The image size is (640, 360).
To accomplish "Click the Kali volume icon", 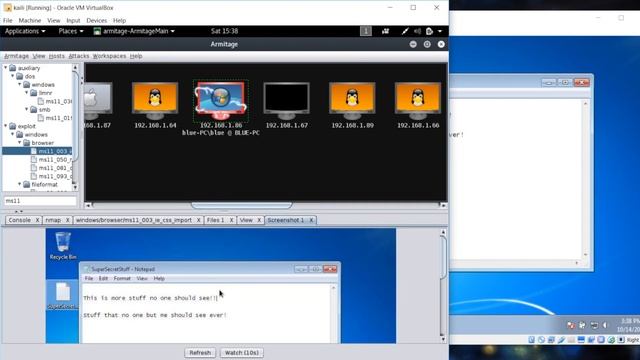I will tap(417, 31).
